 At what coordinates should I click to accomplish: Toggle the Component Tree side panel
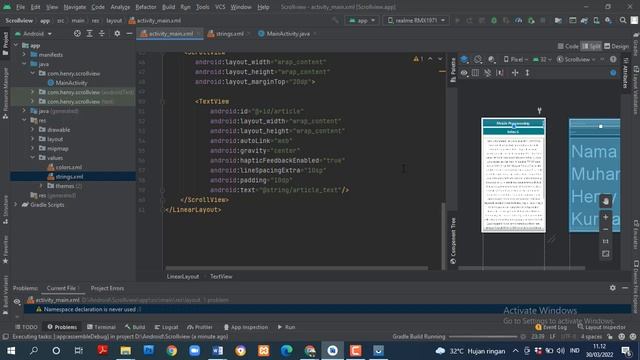coord(453,241)
